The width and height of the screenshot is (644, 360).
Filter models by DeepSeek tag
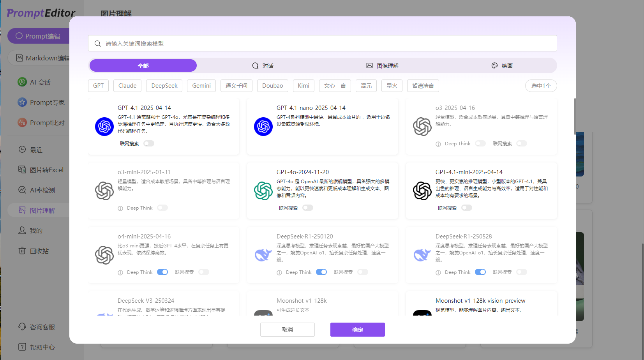coord(164,86)
